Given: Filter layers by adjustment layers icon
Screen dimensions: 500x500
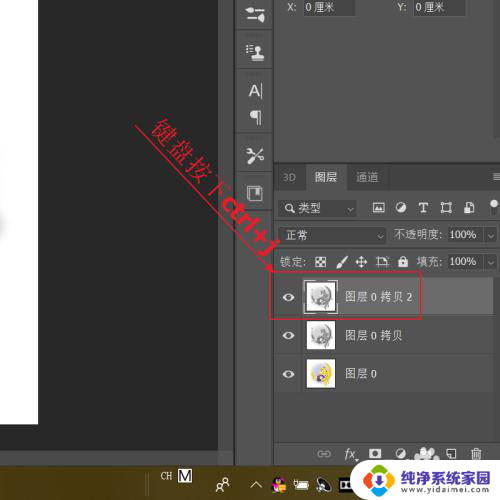Looking at the screenshot, I should click(x=401, y=208).
